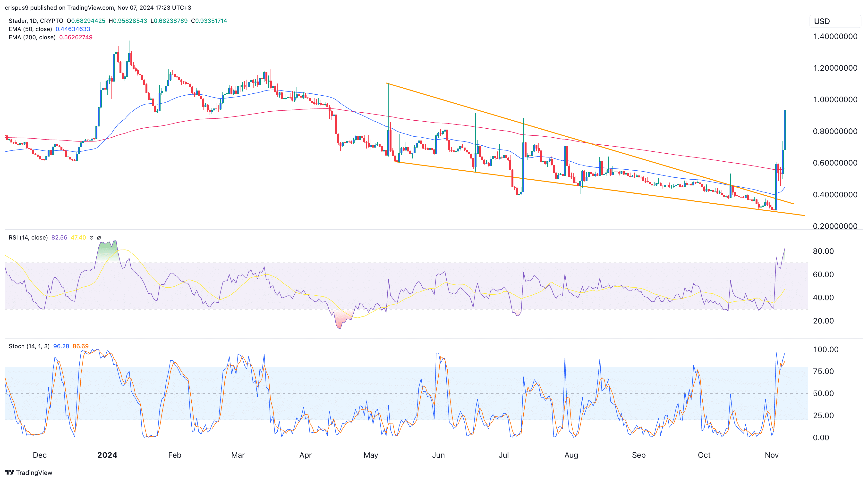
Task: Click the Stoch (14, 1, 3) legend label
Action: (x=29, y=346)
